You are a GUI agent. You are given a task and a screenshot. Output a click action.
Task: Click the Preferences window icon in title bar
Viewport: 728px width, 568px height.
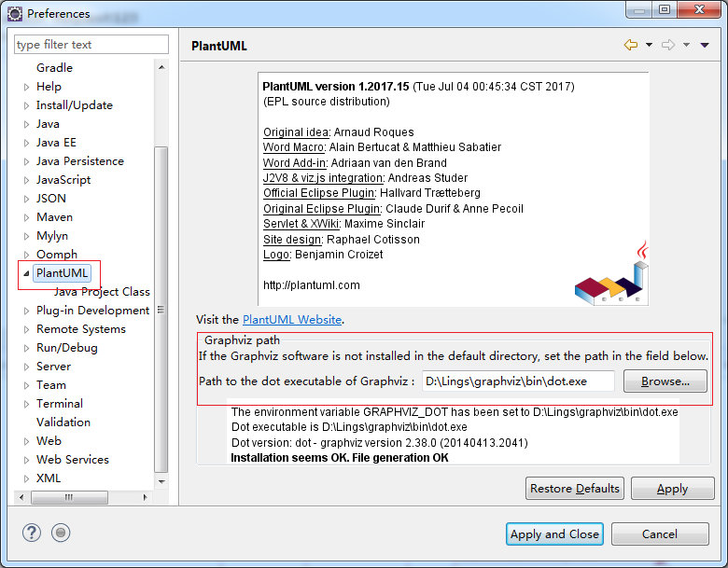[x=14, y=13]
